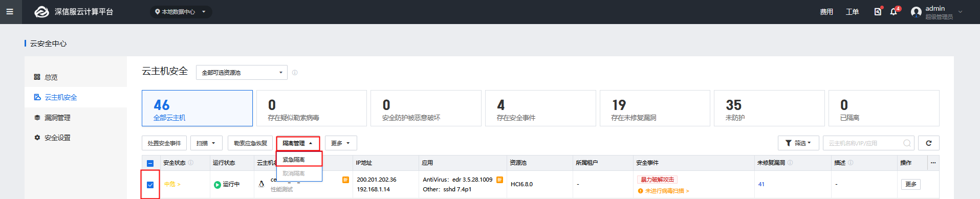Open the 41 unfixed vulnerabilities link
Screen dimensions: 980x199
[x=761, y=184]
